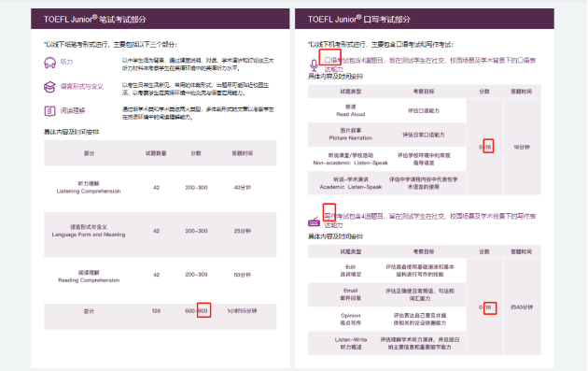Click the 答题时间 header in the written test table
The width and height of the screenshot is (588, 371).
point(243,153)
